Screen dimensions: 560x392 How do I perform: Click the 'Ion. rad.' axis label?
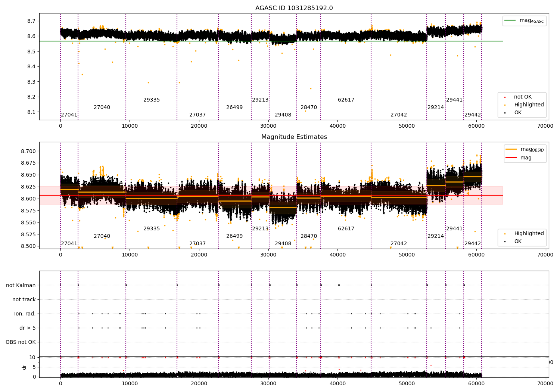[x=25, y=314]
